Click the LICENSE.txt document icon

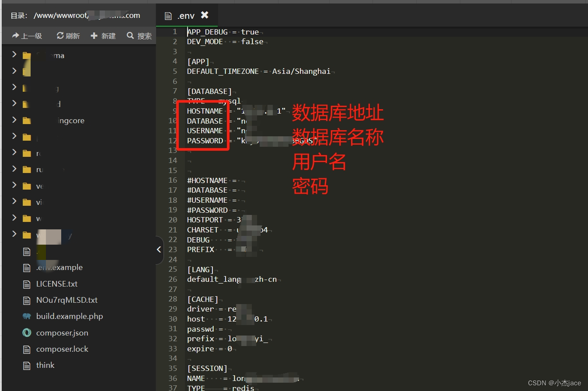click(x=27, y=284)
